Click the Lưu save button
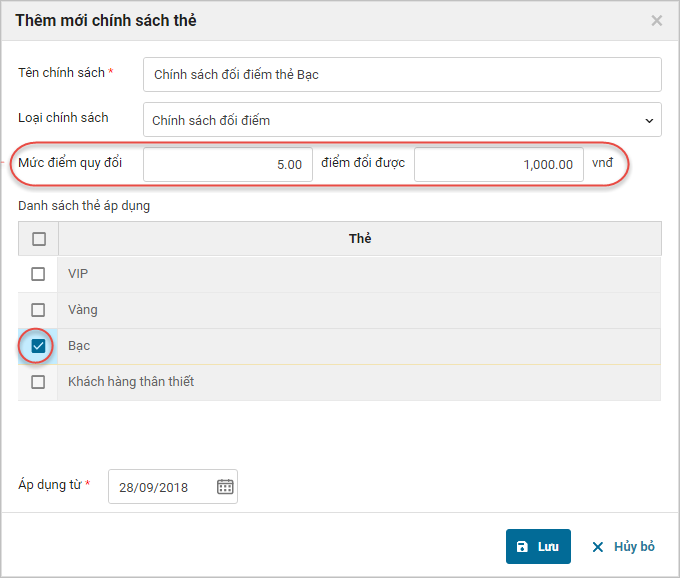 [x=538, y=547]
